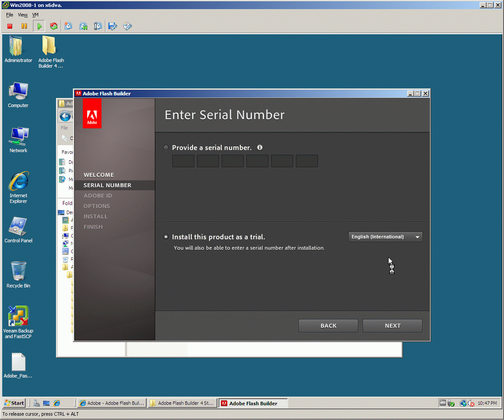Select the Recycle Bin desktop icon

[x=18, y=275]
